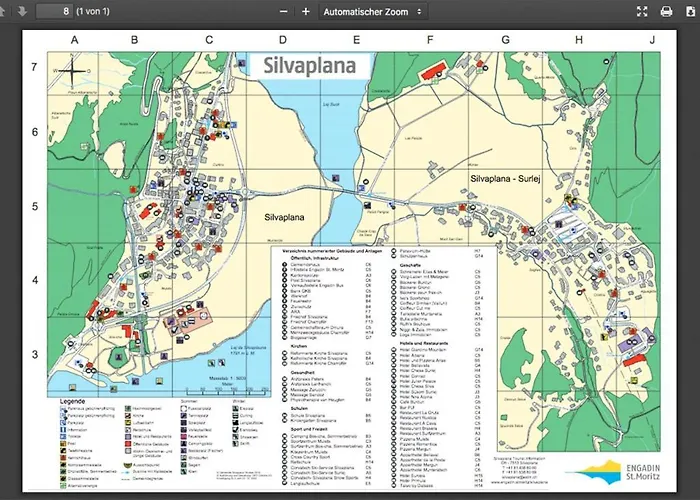700x500 pixels.
Task: Click row number 3 beside the map
Action: [x=34, y=355]
